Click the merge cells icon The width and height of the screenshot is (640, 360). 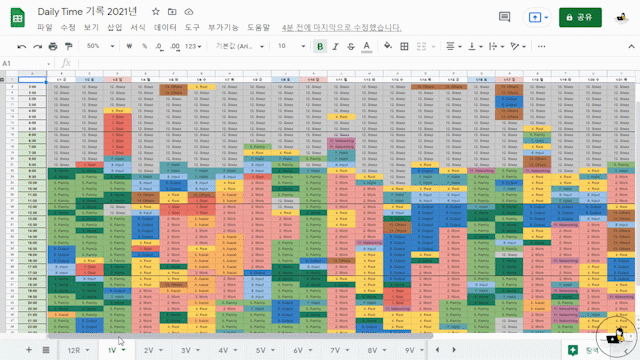421,47
